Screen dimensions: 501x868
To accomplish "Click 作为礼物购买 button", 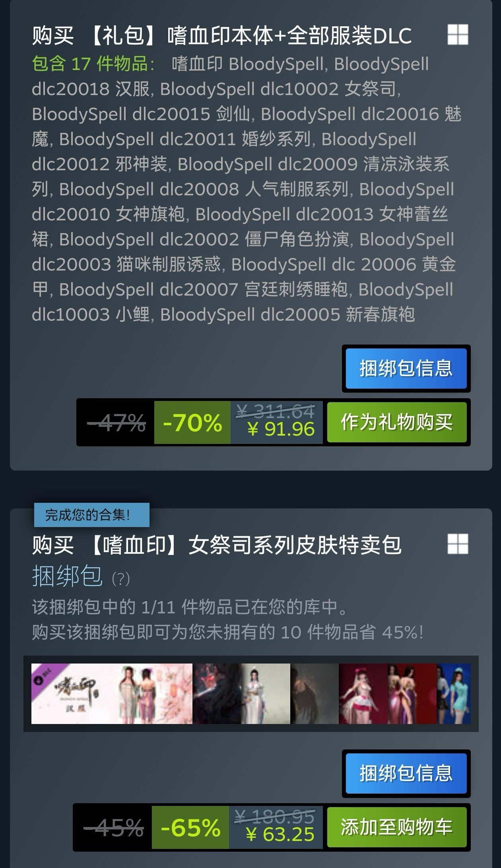I will (x=397, y=422).
